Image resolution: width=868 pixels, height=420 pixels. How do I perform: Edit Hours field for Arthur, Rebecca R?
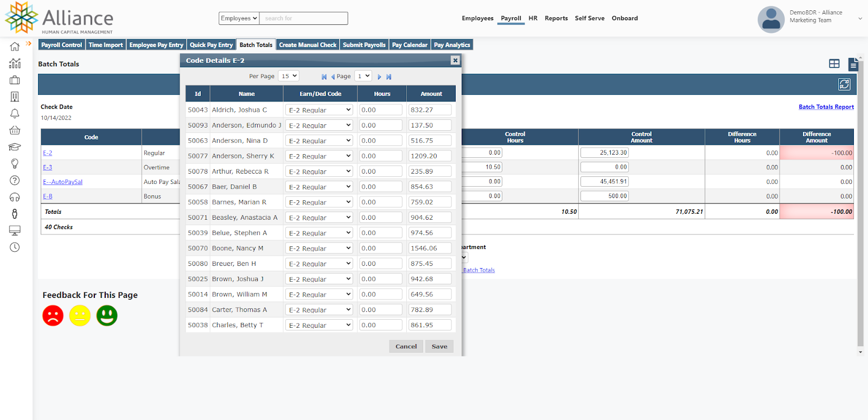(380, 171)
